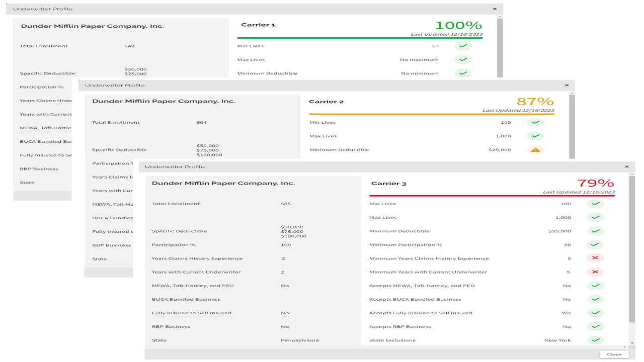Click red X for Minimum Years Claims History Experience
The height and width of the screenshot is (362, 644).
(595, 258)
